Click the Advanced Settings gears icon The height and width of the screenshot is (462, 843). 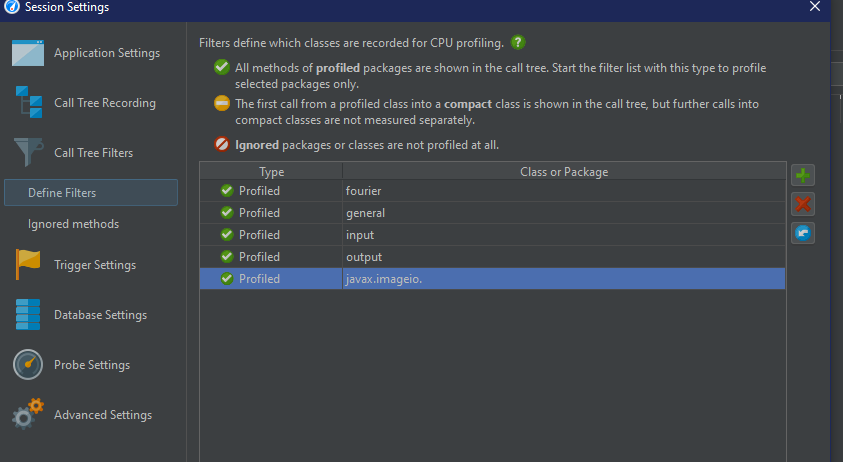[28, 415]
